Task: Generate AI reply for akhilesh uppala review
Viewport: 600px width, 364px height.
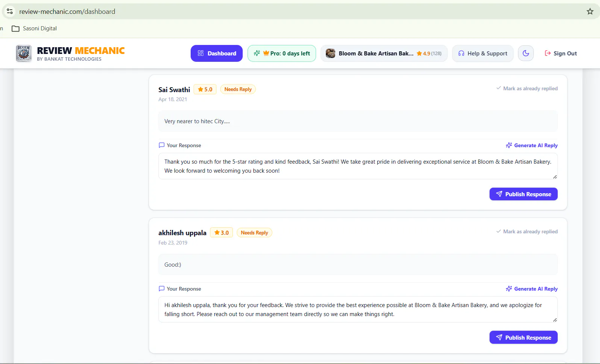Action: point(531,289)
